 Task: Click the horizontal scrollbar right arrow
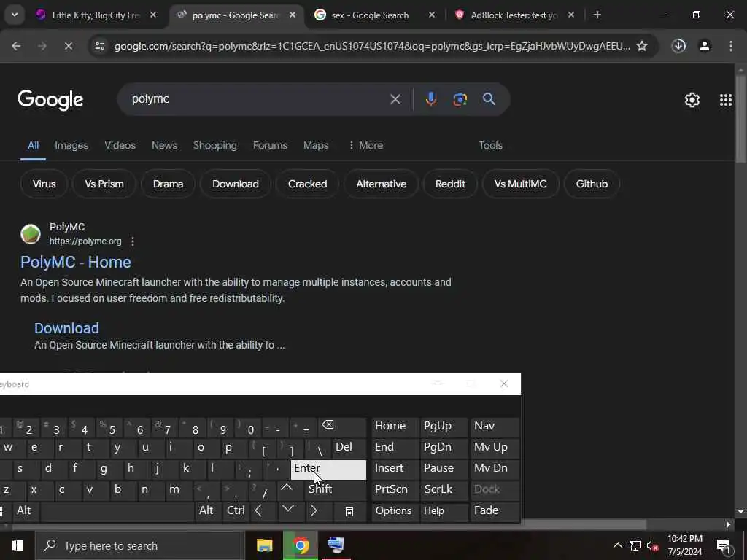click(729, 525)
